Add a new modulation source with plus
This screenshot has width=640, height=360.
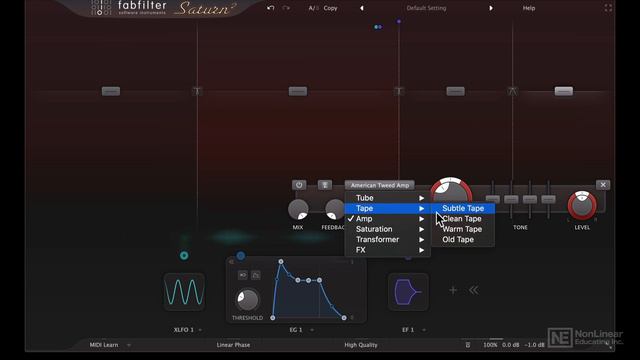[453, 290]
